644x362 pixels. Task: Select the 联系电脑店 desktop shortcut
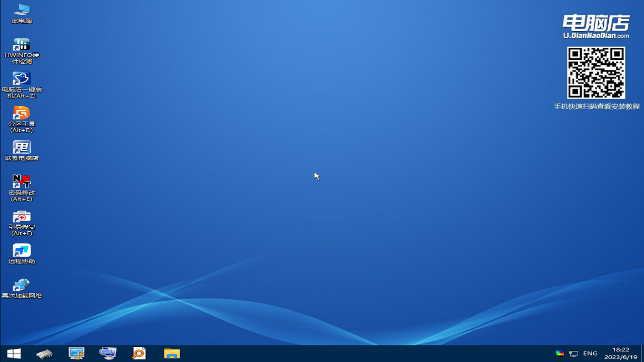point(22,150)
